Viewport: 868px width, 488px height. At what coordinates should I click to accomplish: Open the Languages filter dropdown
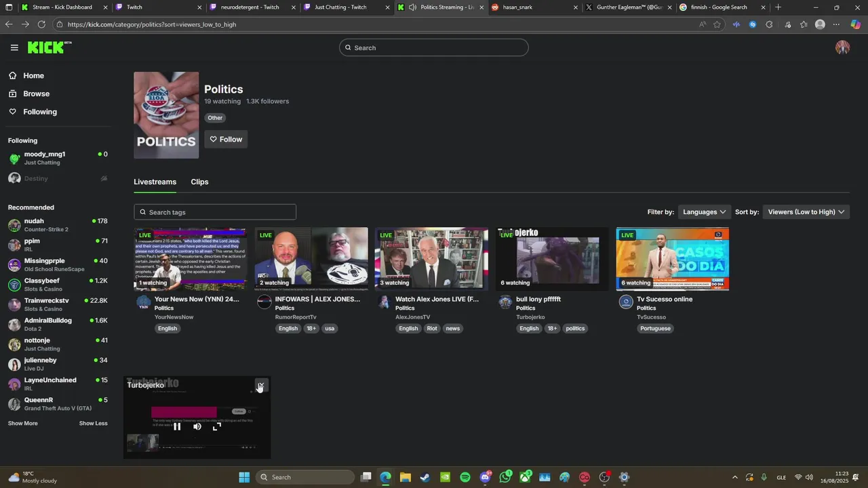click(x=704, y=212)
